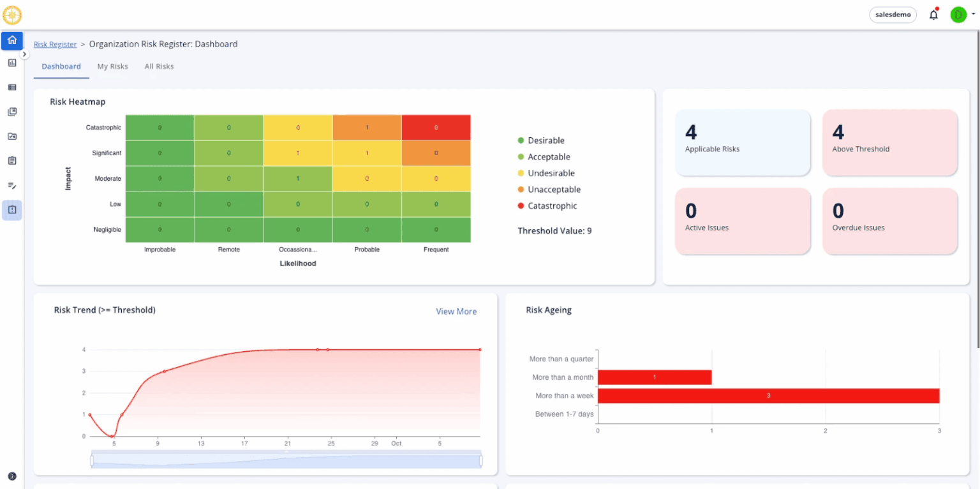This screenshot has width=980, height=489.
Task: Switch to the My Risks tab
Action: pos(113,66)
